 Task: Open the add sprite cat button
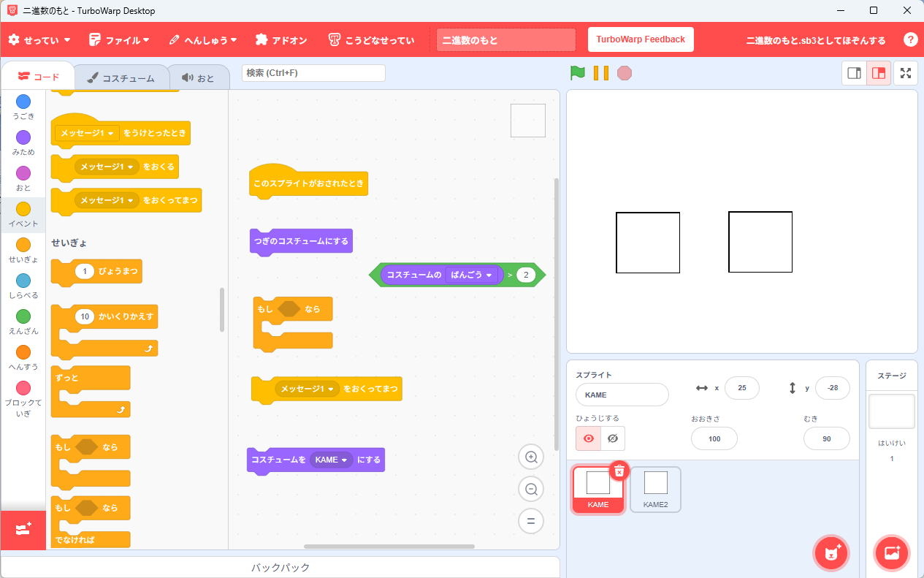pyautogui.click(x=831, y=552)
